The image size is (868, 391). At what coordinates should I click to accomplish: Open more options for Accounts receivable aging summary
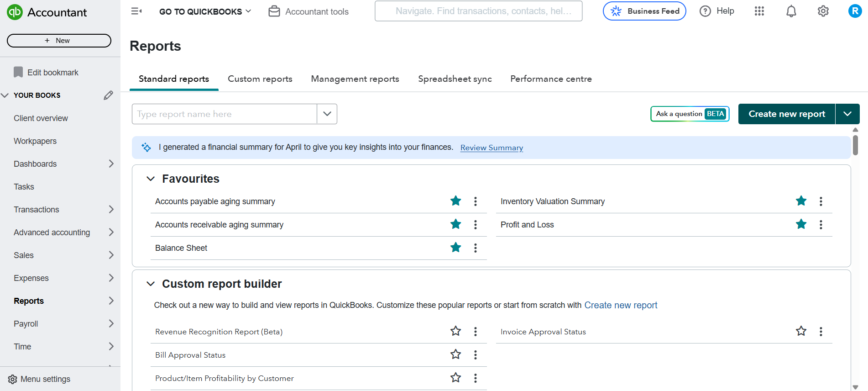pos(476,225)
